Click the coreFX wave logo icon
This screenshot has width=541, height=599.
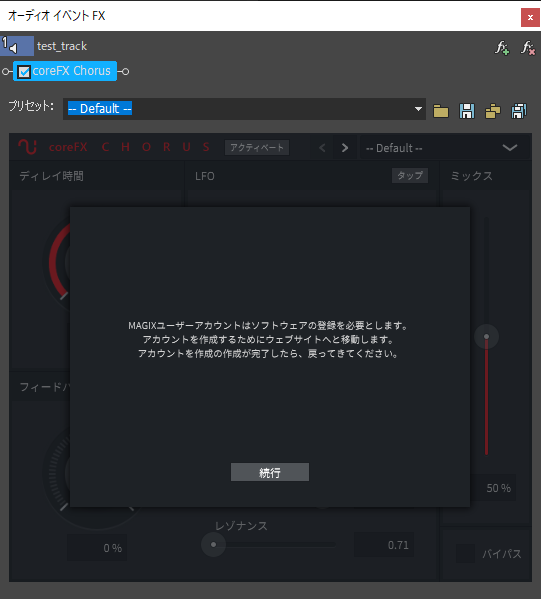pyautogui.click(x=28, y=147)
